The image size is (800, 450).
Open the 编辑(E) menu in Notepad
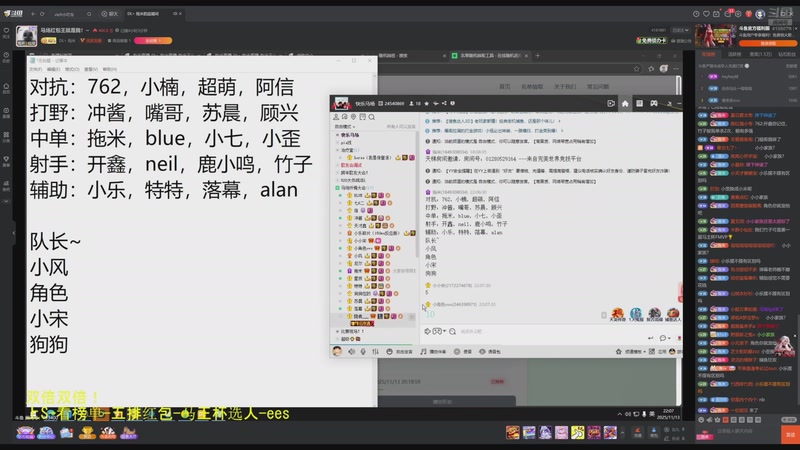[54, 69]
